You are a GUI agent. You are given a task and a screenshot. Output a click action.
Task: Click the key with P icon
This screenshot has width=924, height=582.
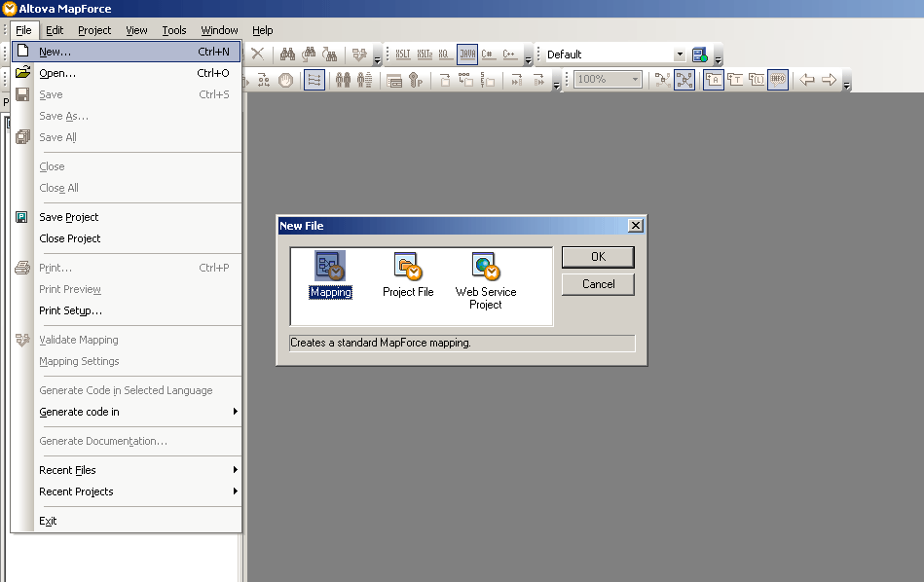pos(416,80)
